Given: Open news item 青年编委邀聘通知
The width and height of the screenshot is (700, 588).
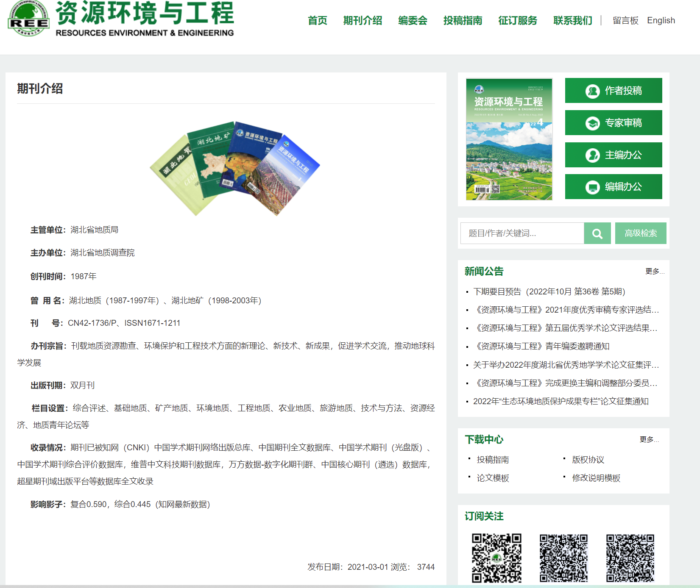Looking at the screenshot, I should point(541,347).
